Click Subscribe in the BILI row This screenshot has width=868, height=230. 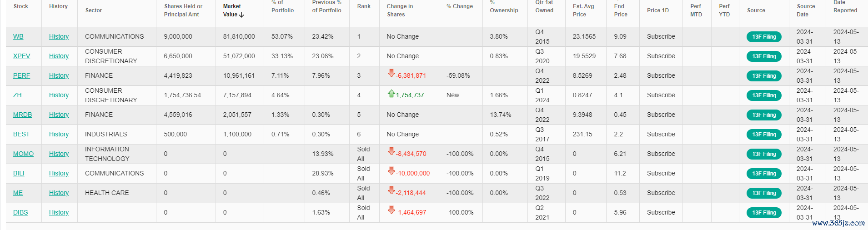pyautogui.click(x=661, y=173)
